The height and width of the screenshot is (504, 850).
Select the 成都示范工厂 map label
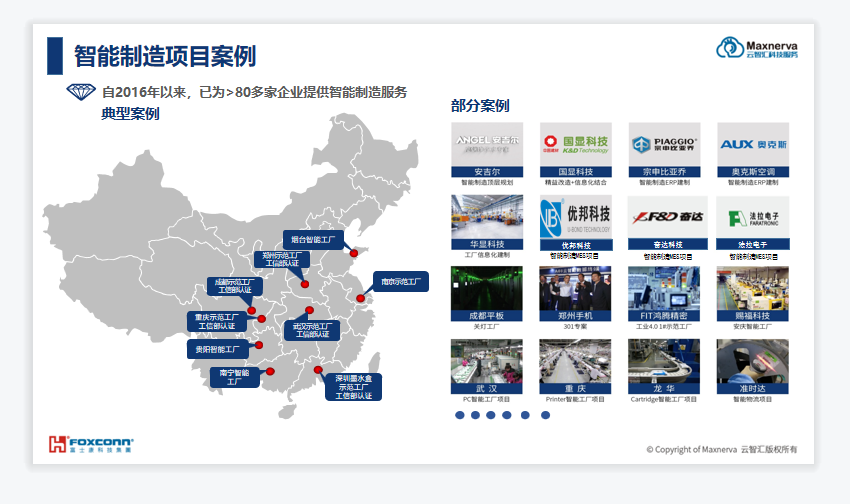[x=234, y=286]
